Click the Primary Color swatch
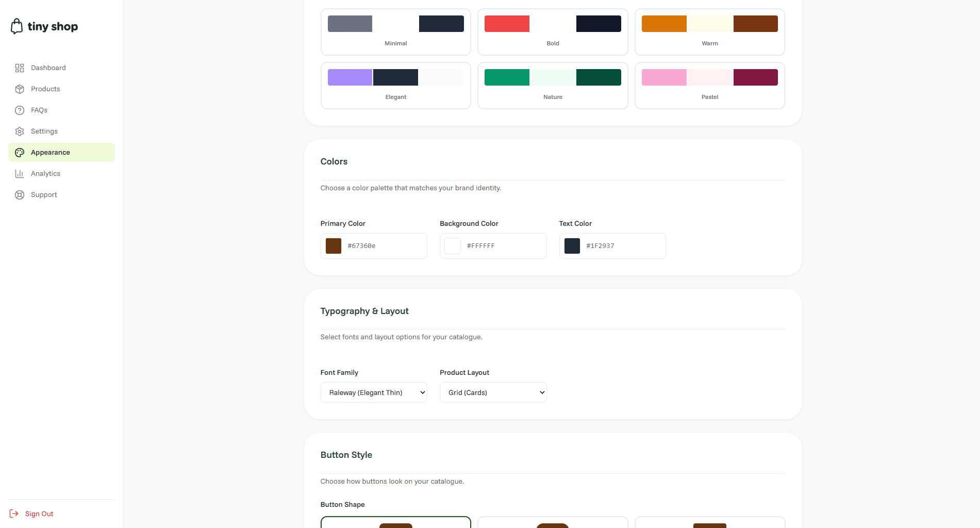This screenshot has width=980, height=528. (x=333, y=245)
